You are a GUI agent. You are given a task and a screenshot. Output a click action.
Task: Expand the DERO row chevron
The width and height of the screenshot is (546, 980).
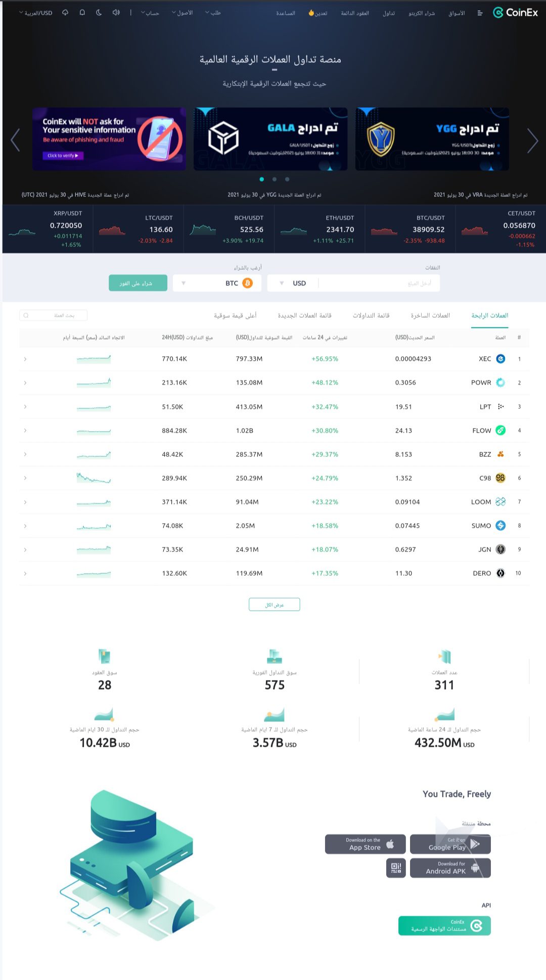point(25,573)
